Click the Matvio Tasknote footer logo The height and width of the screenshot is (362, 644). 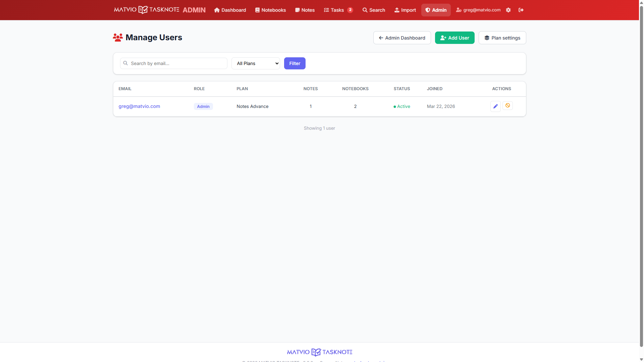click(x=319, y=352)
